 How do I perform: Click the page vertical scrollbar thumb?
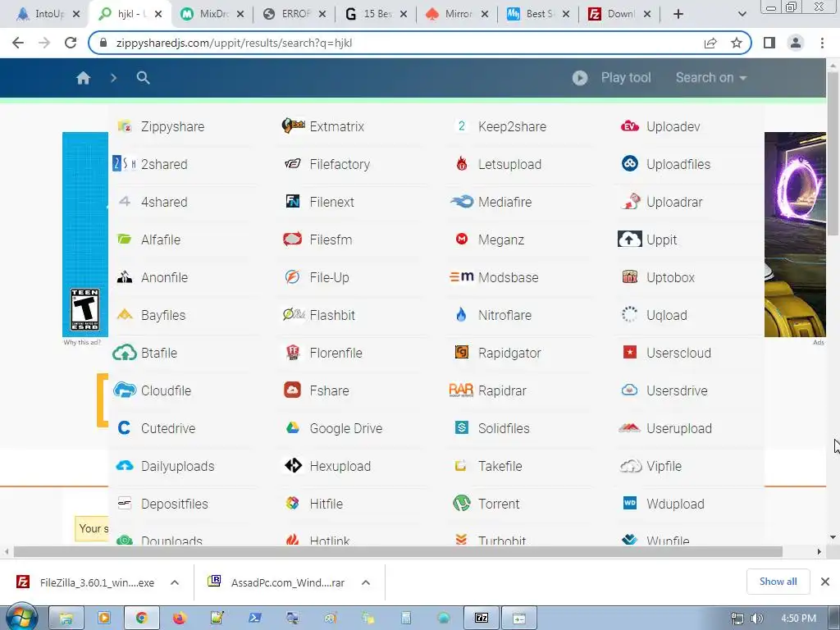coord(833,153)
